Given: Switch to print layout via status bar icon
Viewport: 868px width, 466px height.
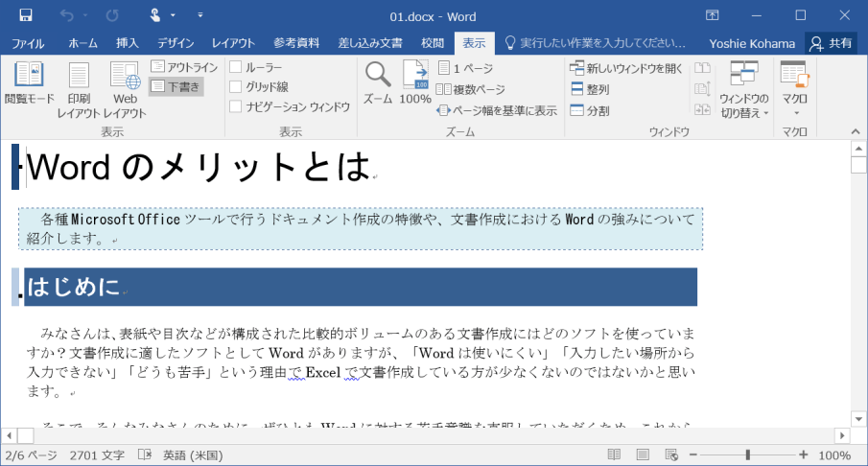Looking at the screenshot, I should 643,454.
